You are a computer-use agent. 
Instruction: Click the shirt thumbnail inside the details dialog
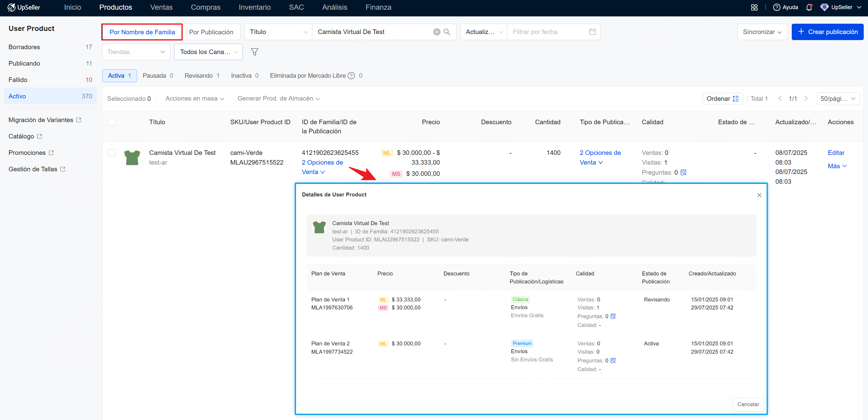(x=319, y=227)
